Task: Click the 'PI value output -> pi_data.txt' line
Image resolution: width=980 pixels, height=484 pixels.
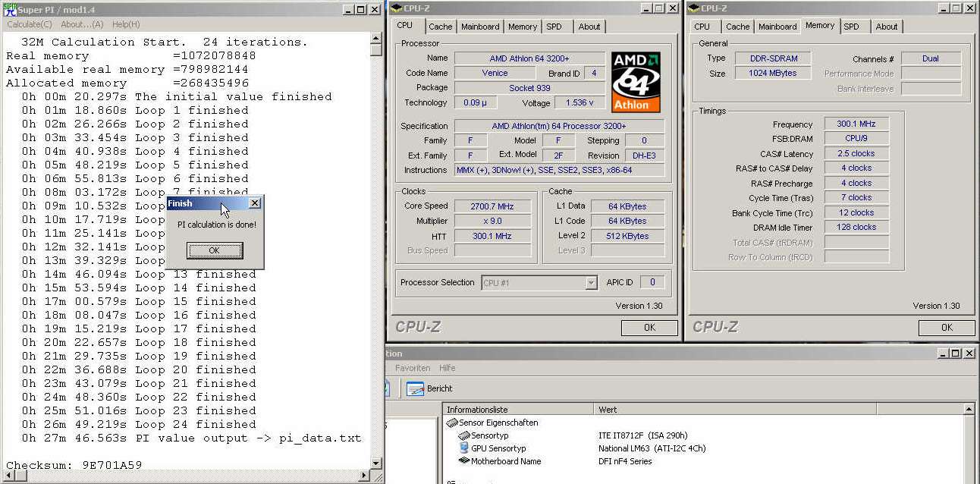Action: click(248, 438)
